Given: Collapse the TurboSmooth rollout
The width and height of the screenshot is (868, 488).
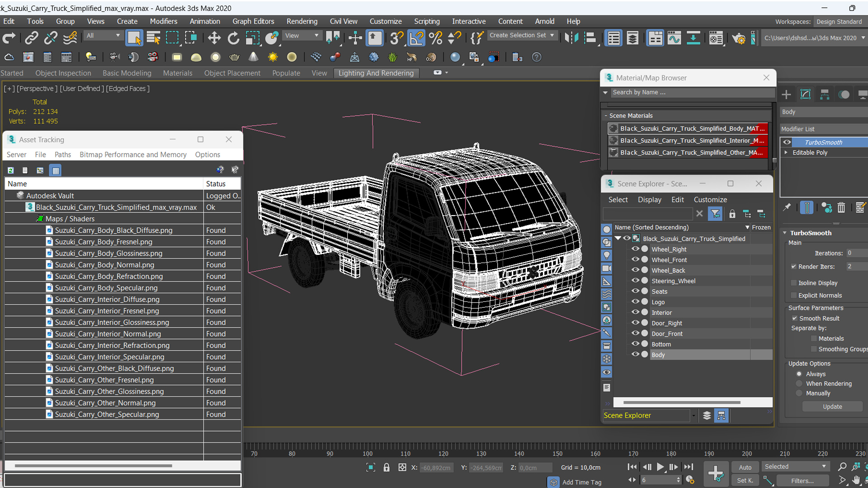Looking at the screenshot, I should [785, 233].
